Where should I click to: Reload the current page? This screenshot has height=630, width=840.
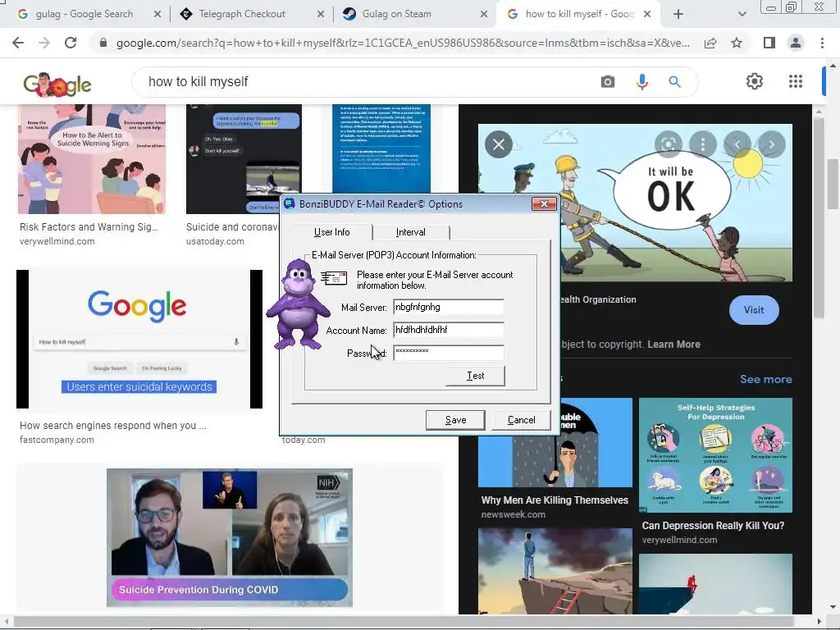71,43
